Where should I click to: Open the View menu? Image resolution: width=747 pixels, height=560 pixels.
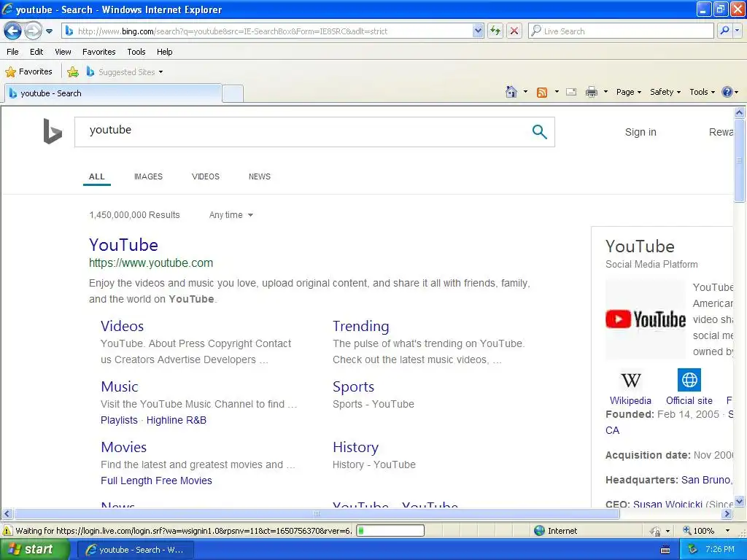(x=63, y=52)
